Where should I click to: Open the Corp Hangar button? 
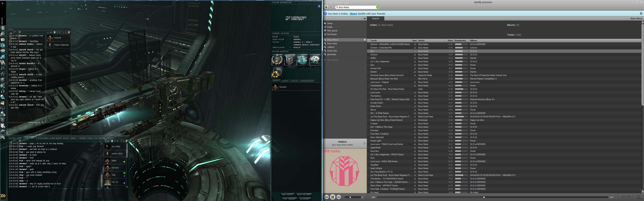point(289,199)
